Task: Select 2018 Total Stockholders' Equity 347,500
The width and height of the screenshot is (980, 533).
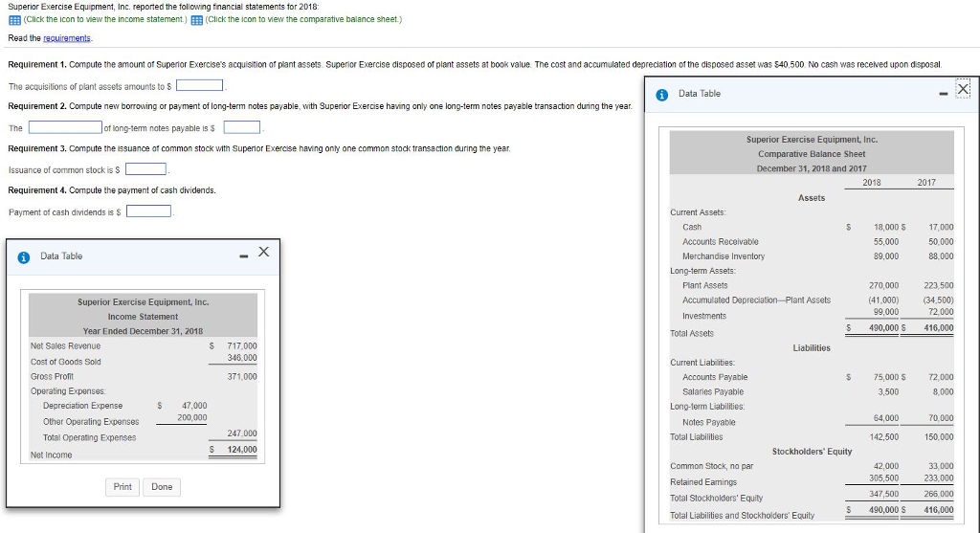Action: pos(883,494)
